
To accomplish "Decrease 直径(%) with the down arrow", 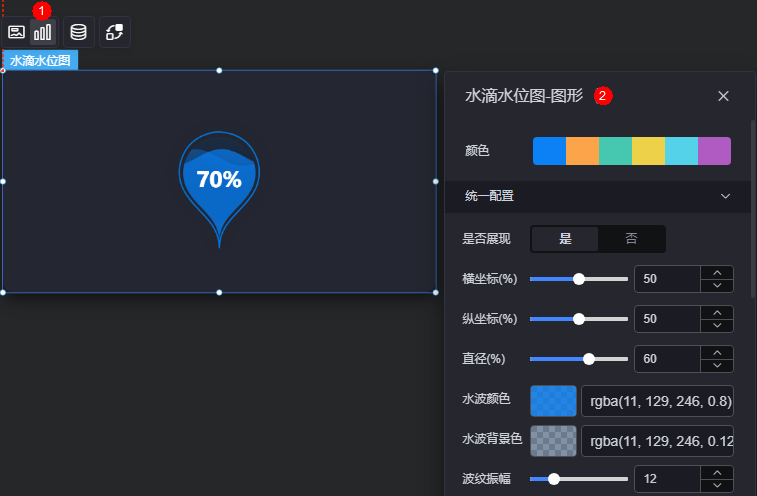I will pos(717,366).
